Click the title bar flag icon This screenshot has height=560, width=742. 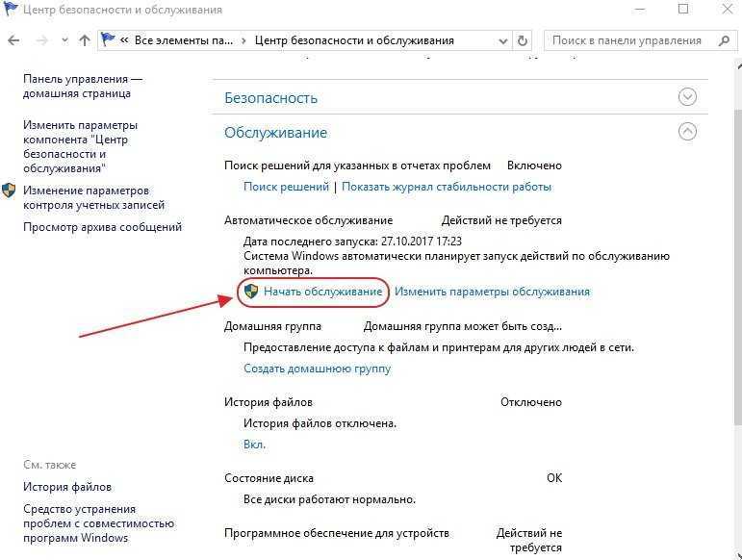point(11,9)
